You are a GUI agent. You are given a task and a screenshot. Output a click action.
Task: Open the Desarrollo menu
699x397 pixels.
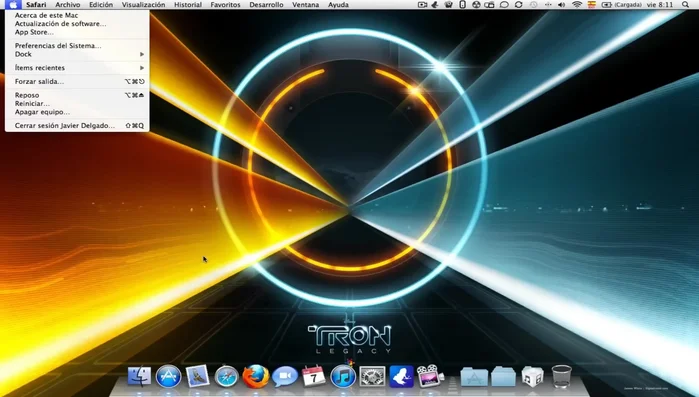tap(266, 5)
